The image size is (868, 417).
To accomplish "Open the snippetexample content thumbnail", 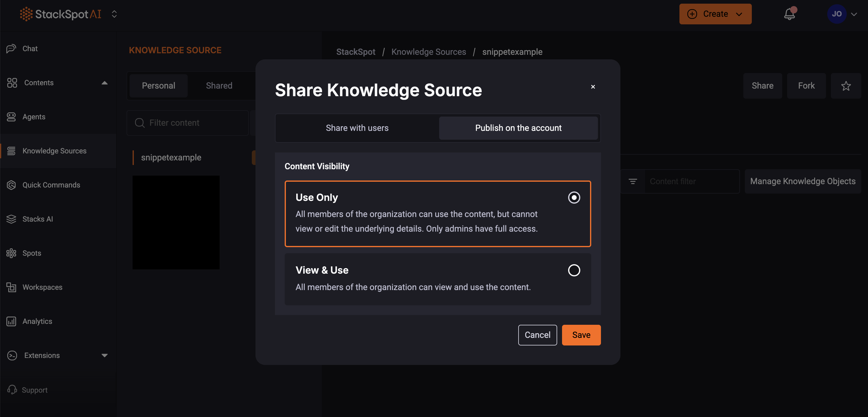I will (x=175, y=223).
